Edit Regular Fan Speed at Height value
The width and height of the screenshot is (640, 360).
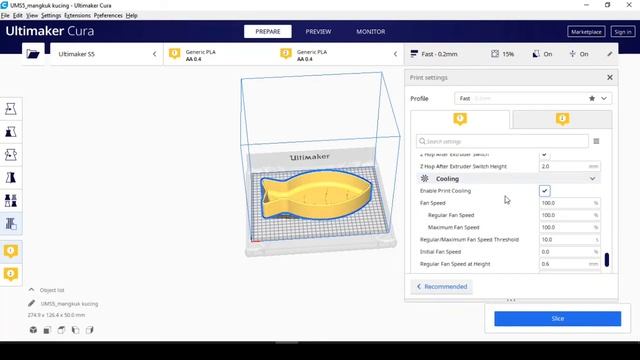tap(570, 264)
